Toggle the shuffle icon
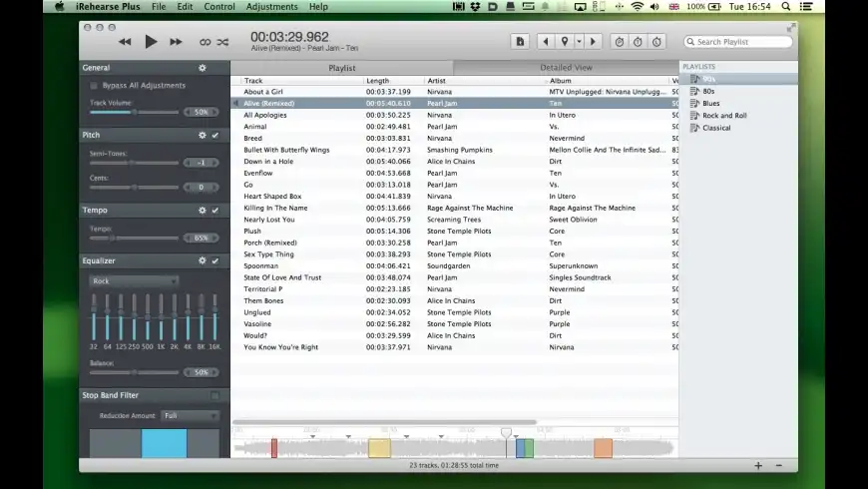Image resolution: width=868 pixels, height=489 pixels. [222, 42]
